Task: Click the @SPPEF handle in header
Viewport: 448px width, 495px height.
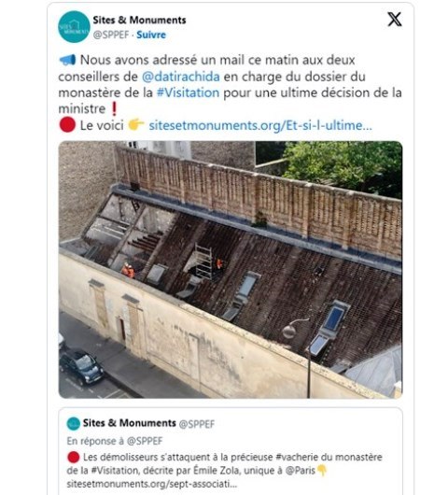Action: [111, 35]
